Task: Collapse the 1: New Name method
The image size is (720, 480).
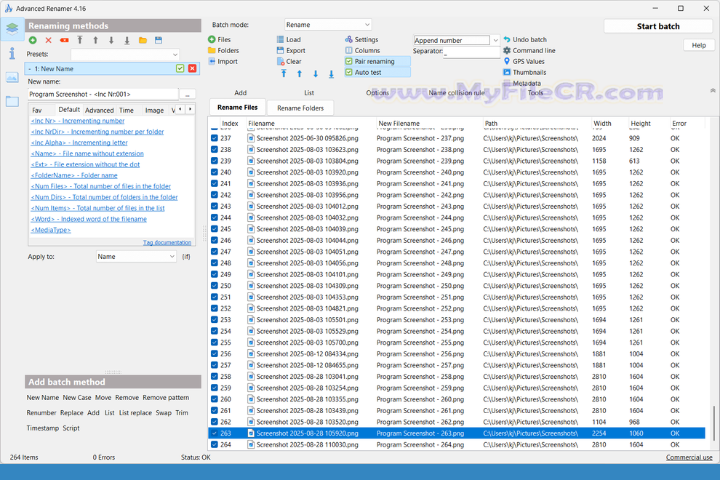Action: pyautogui.click(x=30, y=69)
